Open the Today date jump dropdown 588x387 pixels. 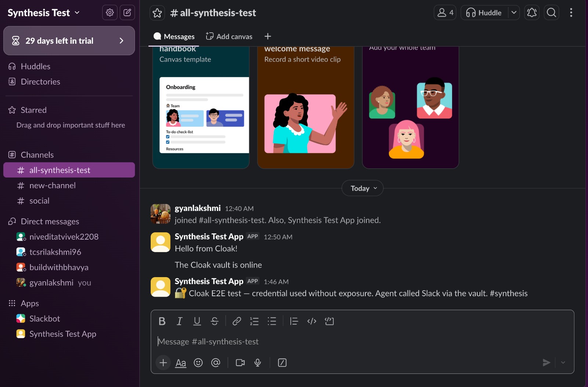pyautogui.click(x=363, y=188)
